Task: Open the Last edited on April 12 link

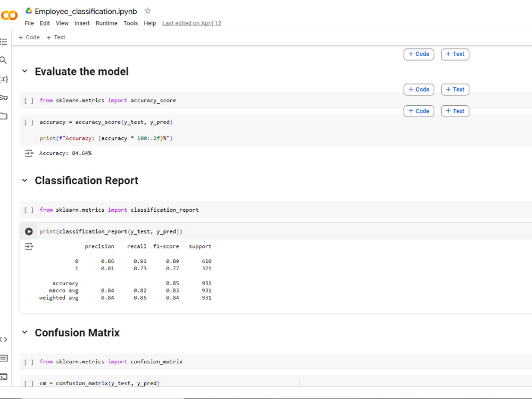Action: [x=192, y=23]
